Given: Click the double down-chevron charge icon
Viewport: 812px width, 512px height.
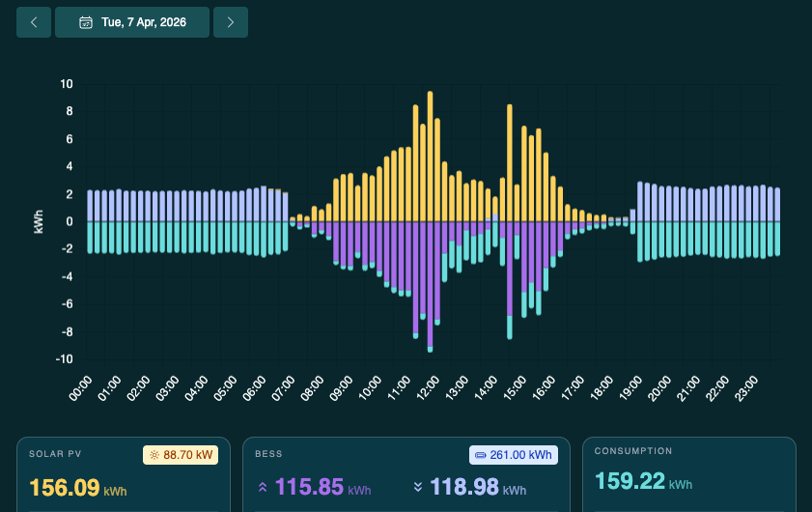Looking at the screenshot, I should [x=418, y=487].
